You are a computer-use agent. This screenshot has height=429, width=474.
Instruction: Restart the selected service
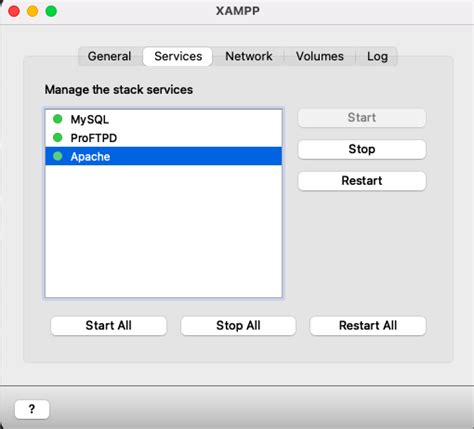coord(362,181)
